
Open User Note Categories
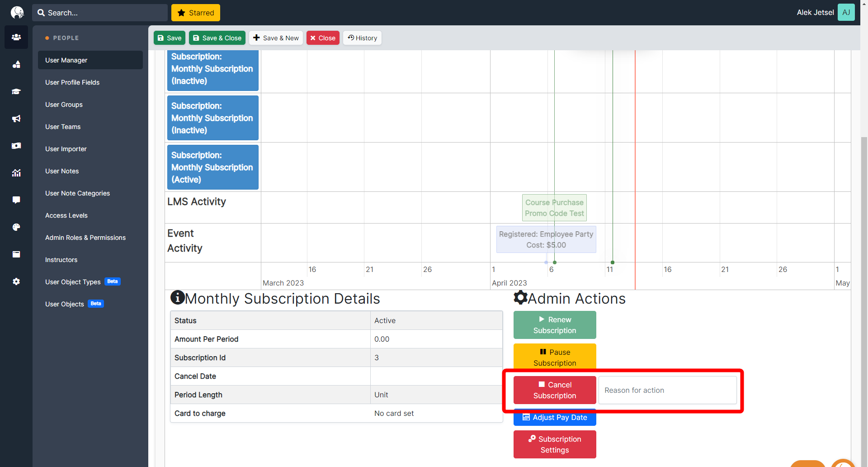coord(90,193)
